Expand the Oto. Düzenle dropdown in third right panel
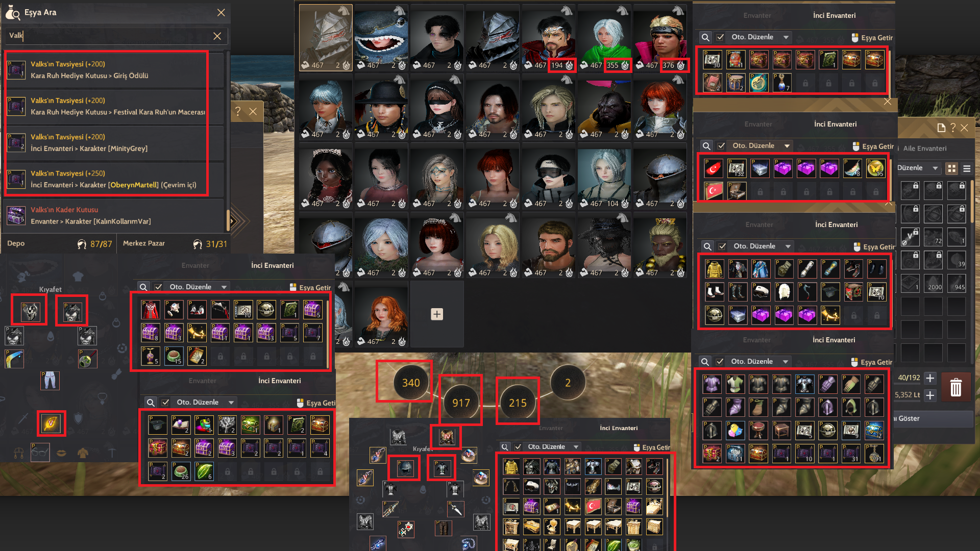This screenshot has width=980, height=551. tap(788, 246)
